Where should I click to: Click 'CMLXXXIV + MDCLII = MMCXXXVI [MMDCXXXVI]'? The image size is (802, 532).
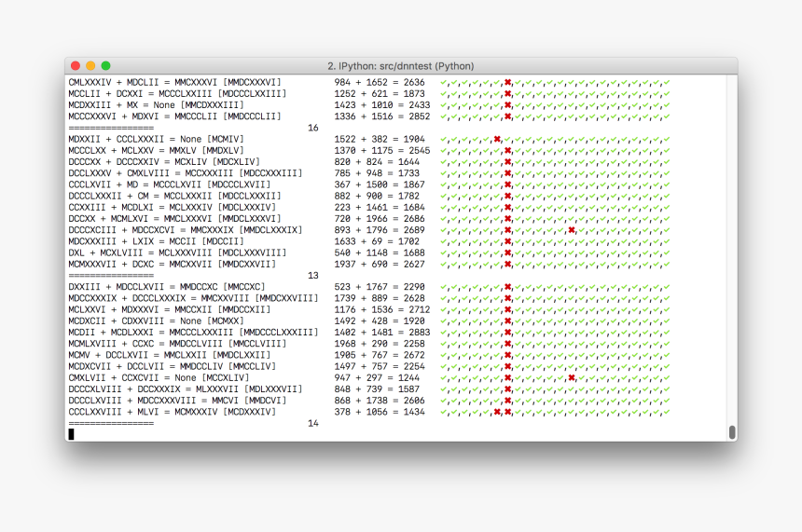point(175,82)
